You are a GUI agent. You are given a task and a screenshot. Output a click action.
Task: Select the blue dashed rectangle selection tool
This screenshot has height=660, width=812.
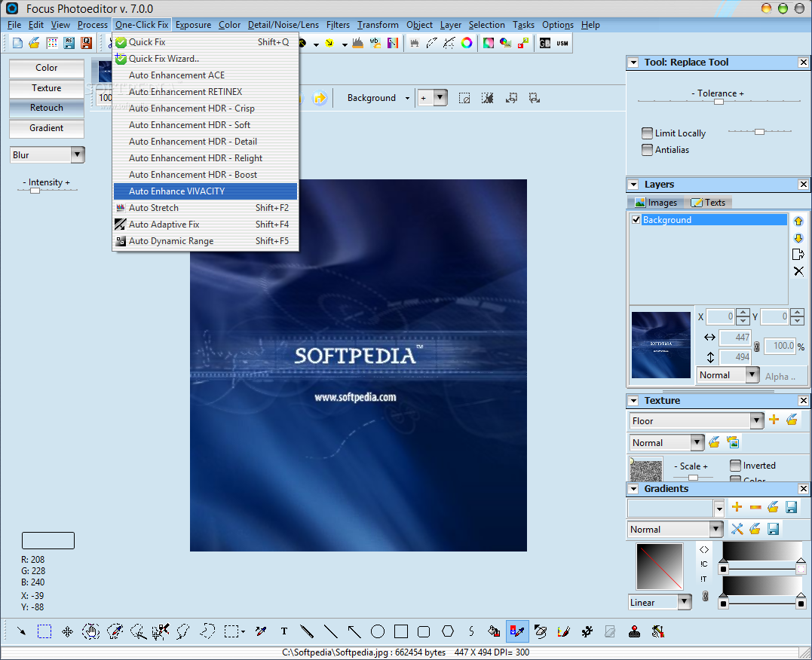[x=44, y=631]
